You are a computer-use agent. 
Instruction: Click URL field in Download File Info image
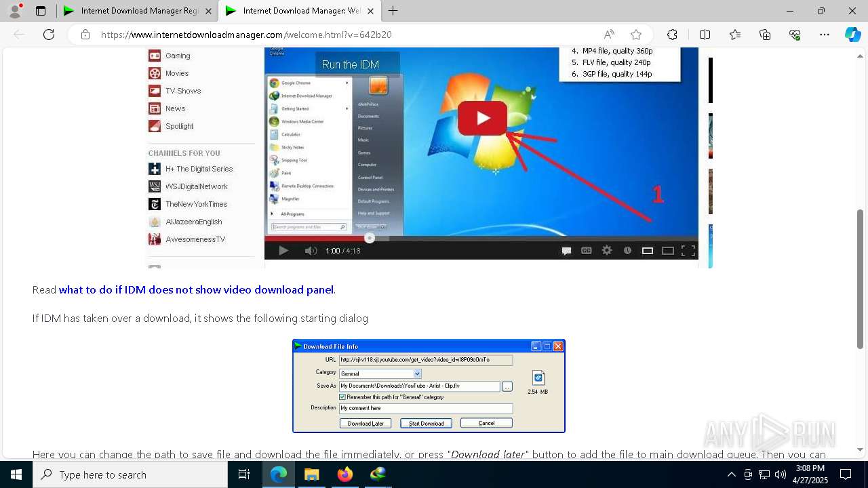click(426, 360)
